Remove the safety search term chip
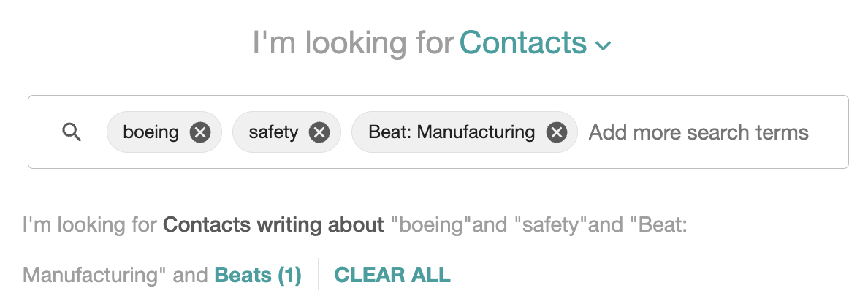 319,132
